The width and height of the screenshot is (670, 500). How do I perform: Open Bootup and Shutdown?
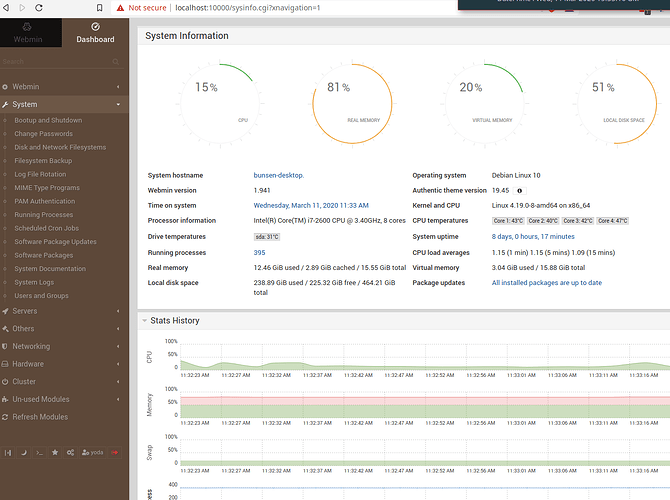coord(48,120)
